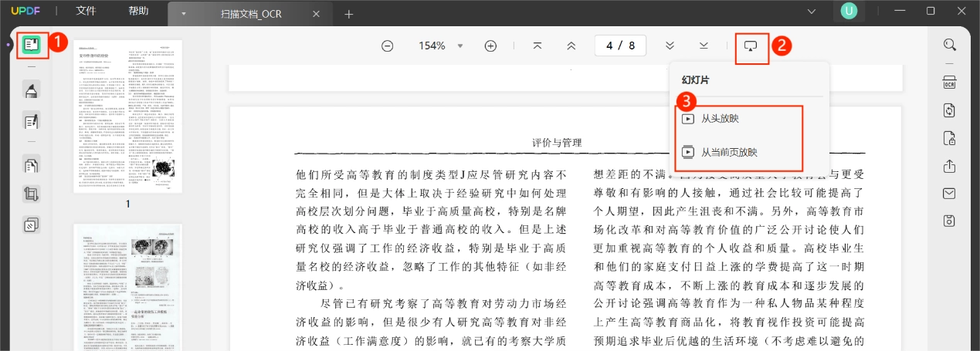Open the Organize Pages tool

click(32, 165)
